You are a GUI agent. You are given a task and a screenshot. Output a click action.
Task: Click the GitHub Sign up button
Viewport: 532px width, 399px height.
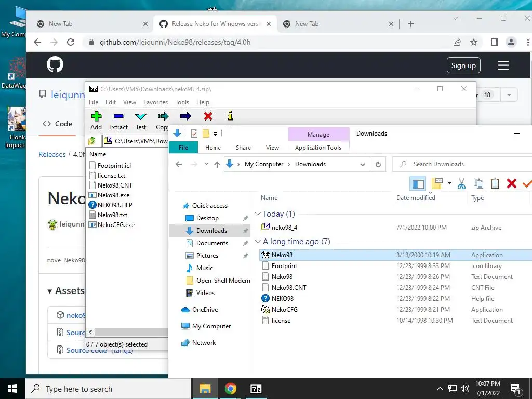click(463, 65)
